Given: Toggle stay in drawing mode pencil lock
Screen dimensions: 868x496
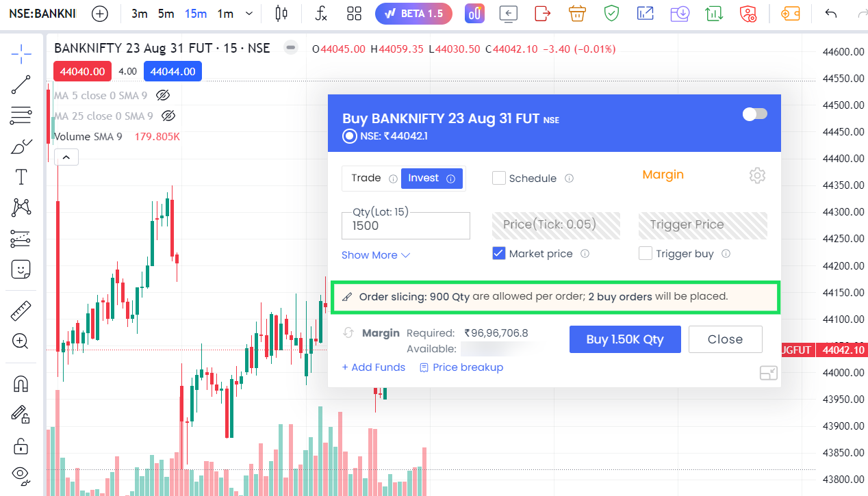Looking at the screenshot, I should (x=21, y=415).
